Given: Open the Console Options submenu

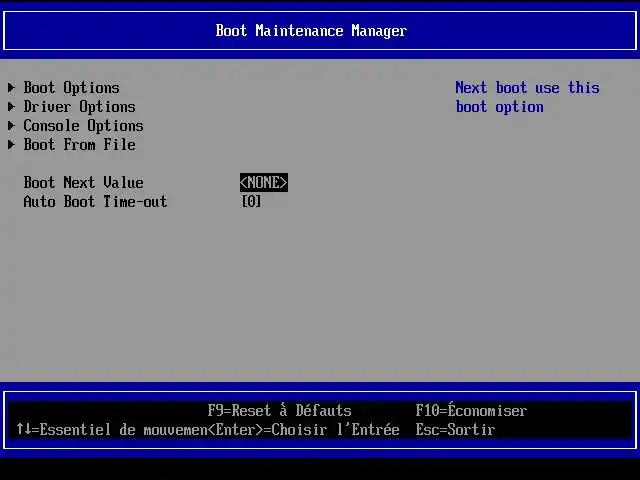Looking at the screenshot, I should (83, 126).
